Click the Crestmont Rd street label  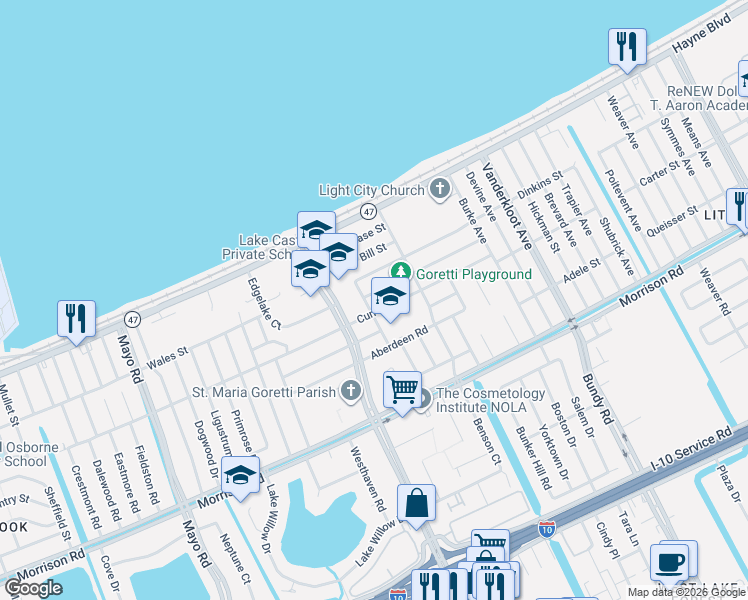[86, 497]
